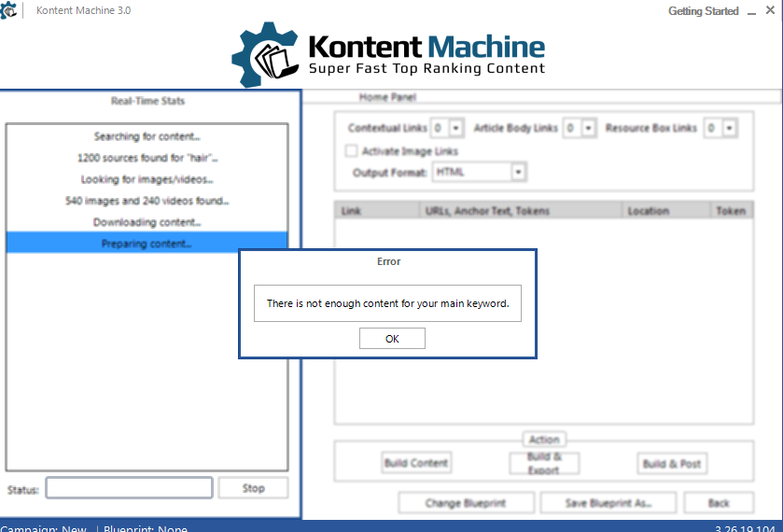This screenshot has height=532, width=783.
Task: Select the "Preparing content..." stats row
Action: point(147,244)
